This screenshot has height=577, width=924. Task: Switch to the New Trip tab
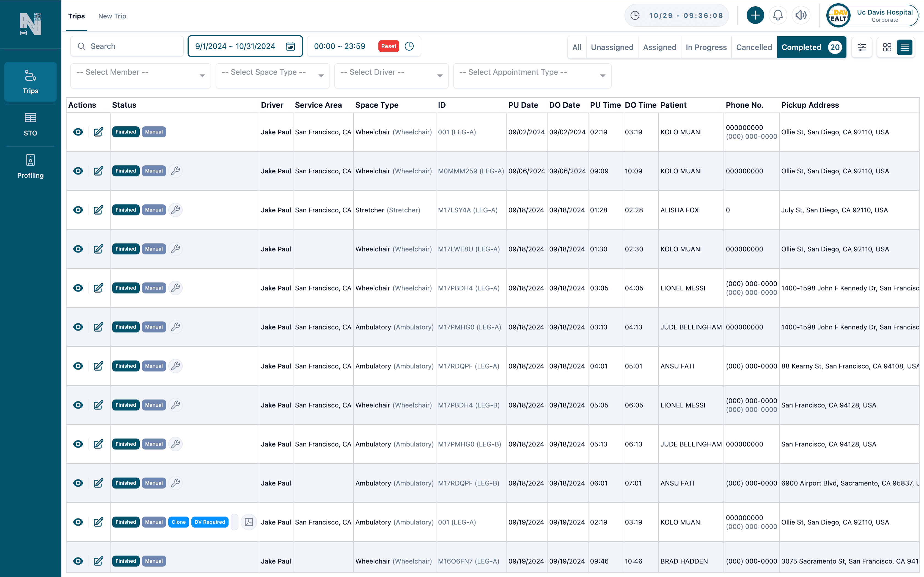point(112,16)
